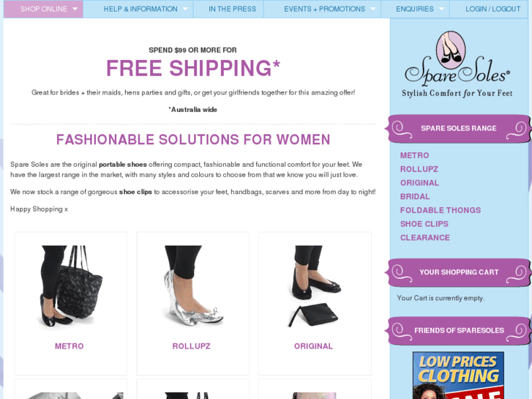Expand the Events + Promotions dropdown arrow
Viewport: 532px width, 399px height.
coord(373,9)
